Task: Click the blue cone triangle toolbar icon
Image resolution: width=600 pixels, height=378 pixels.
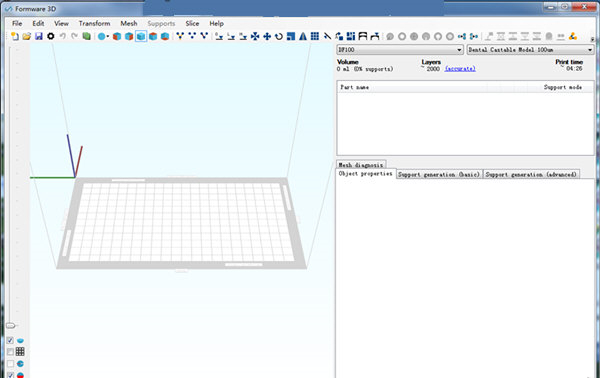Action: tap(303, 36)
